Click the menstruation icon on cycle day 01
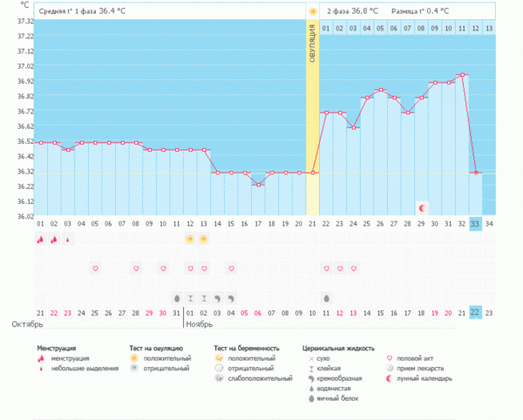This screenshot has height=420, width=523. [41, 239]
